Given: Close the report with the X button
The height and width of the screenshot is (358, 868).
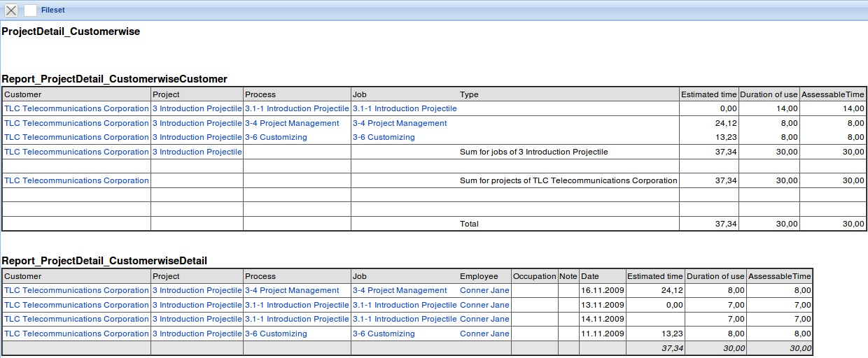Looking at the screenshot, I should [11, 10].
